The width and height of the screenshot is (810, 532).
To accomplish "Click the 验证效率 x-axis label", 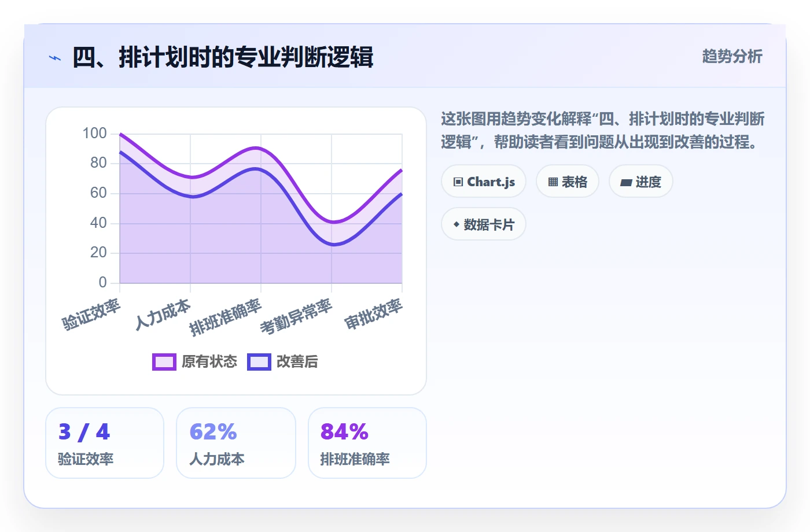I will pyautogui.click(x=91, y=314).
